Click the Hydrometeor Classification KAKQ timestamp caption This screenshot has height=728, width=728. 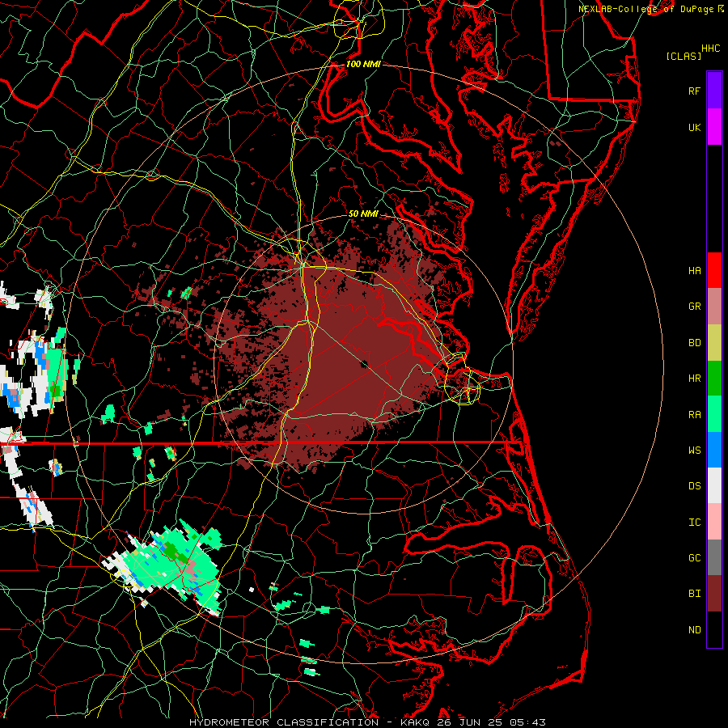click(367, 722)
